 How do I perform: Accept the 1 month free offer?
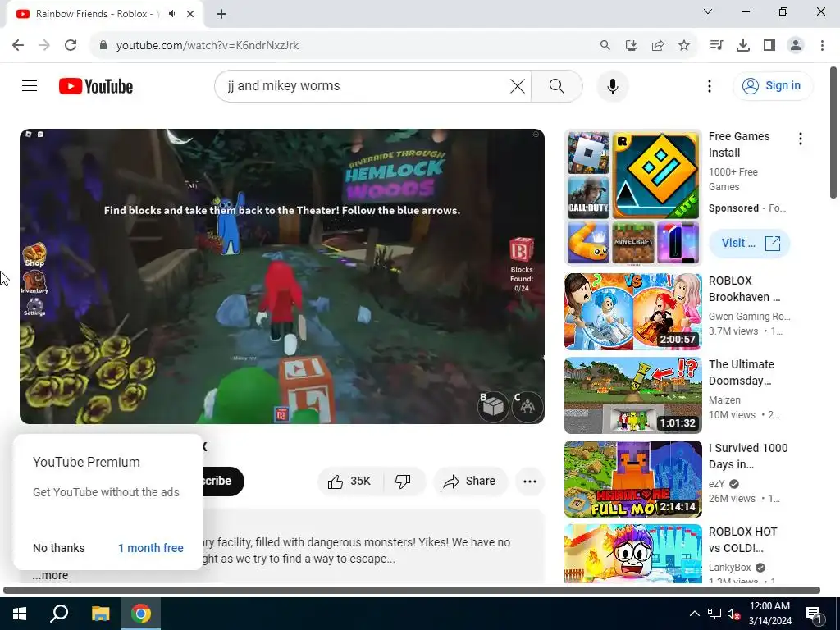pos(151,547)
